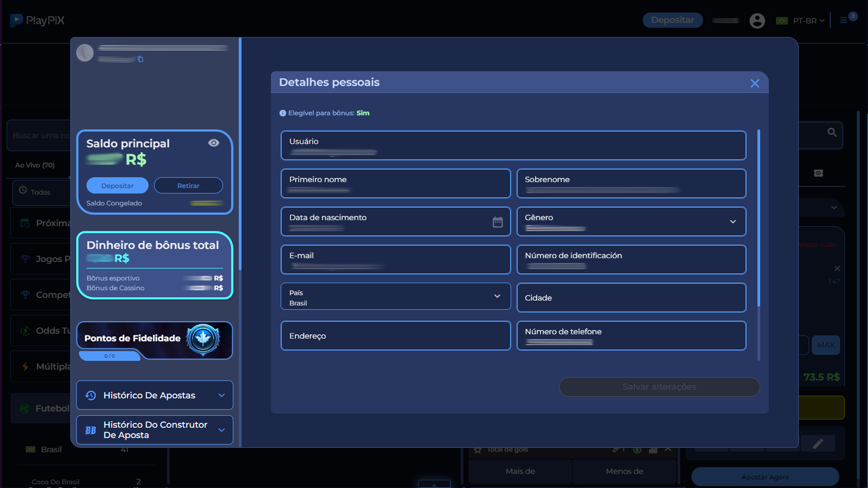
Task: Click the eligibility info icon
Action: pos(283,113)
